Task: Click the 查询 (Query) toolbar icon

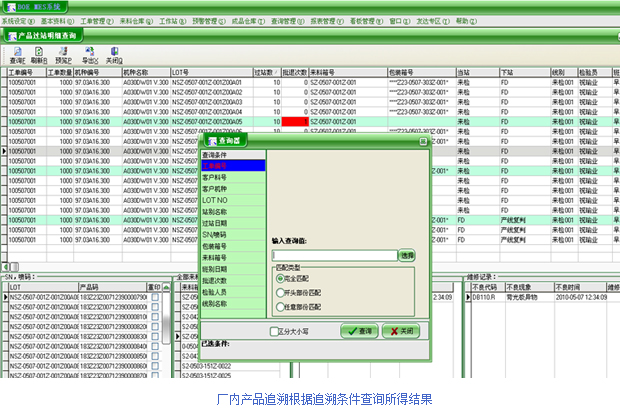Action: 17,55
